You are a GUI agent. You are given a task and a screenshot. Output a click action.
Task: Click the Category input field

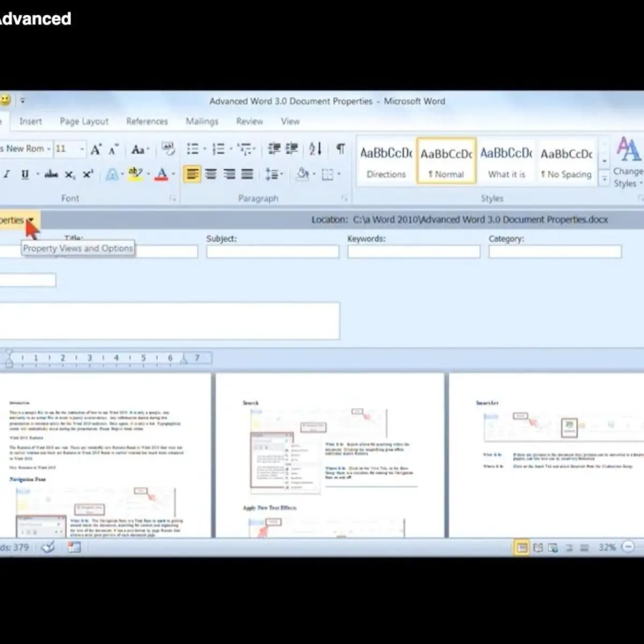[x=555, y=251]
